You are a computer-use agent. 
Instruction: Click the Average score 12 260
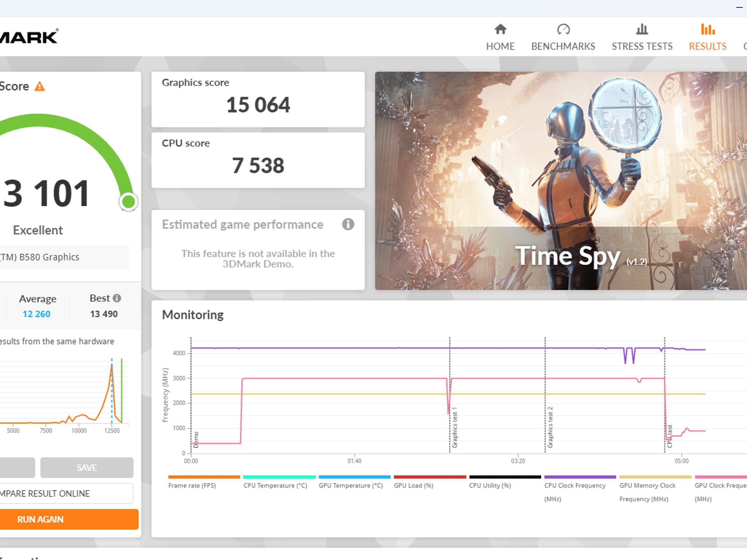click(x=36, y=314)
